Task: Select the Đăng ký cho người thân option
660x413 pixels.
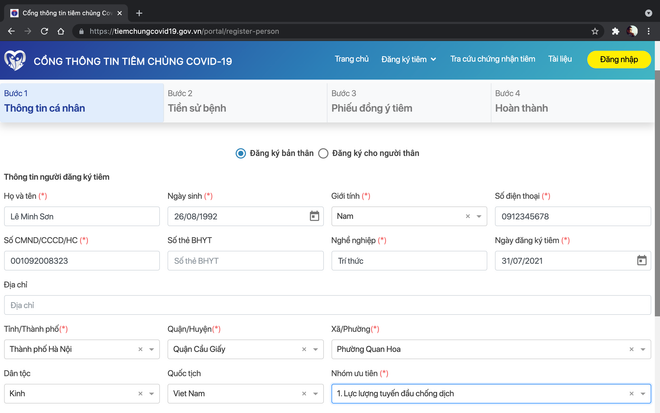Action: [x=323, y=153]
